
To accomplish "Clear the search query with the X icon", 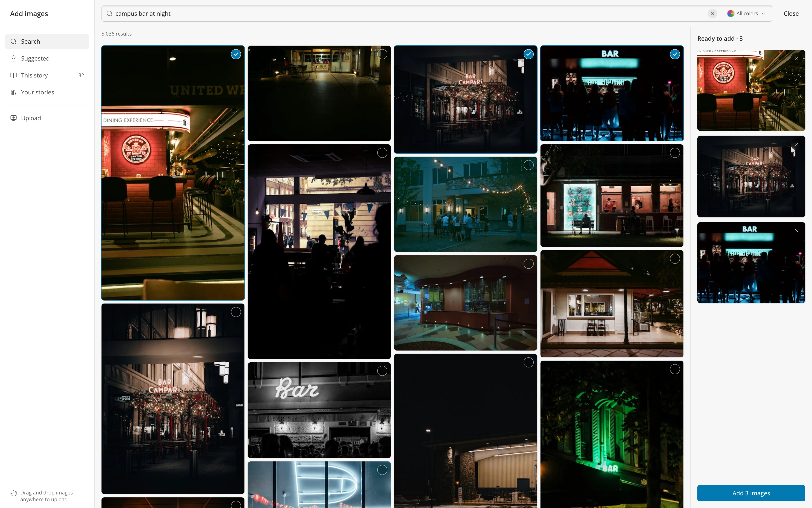I will (x=712, y=13).
